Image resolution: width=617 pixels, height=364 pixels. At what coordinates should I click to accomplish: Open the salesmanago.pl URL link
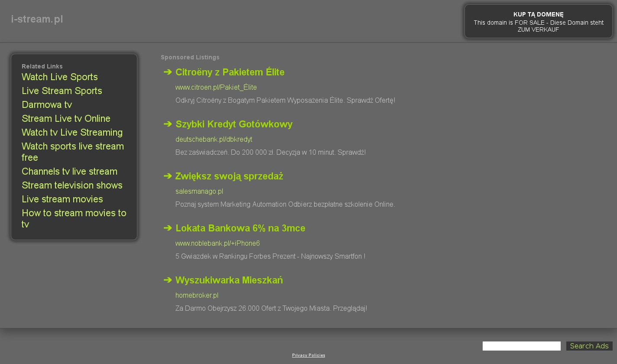(199, 192)
